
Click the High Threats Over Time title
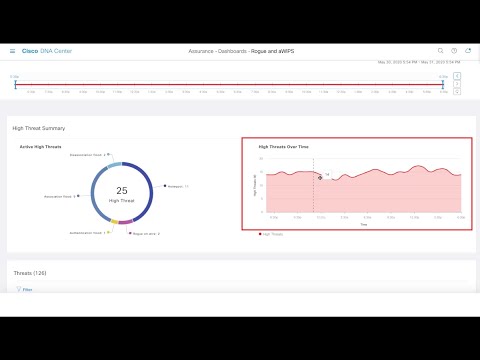pos(284,147)
